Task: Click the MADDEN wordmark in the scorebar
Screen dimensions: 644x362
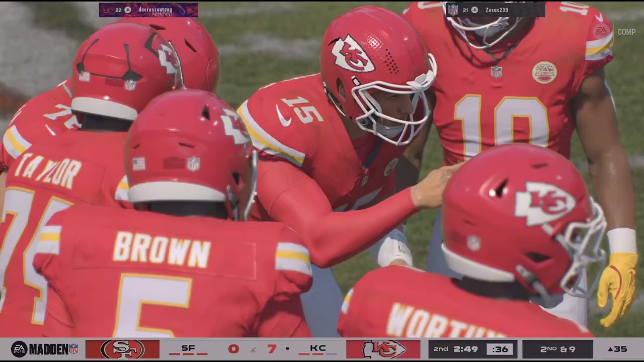Action: [x=48, y=349]
